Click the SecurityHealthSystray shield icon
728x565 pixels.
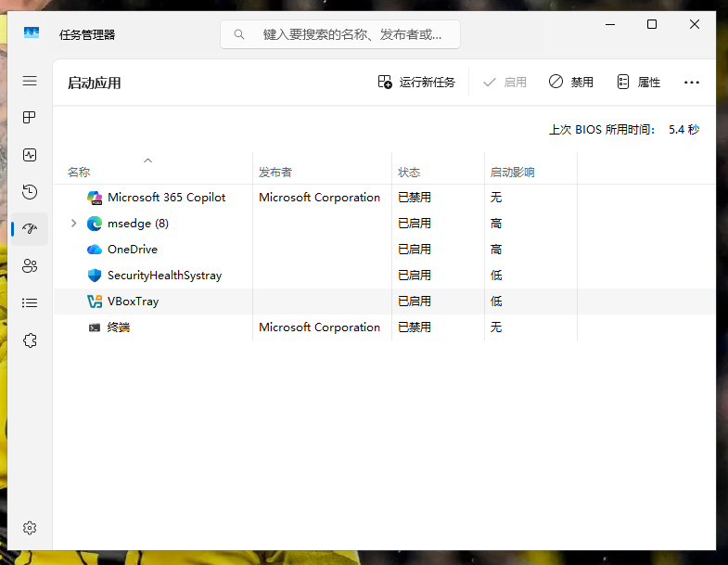tap(95, 276)
